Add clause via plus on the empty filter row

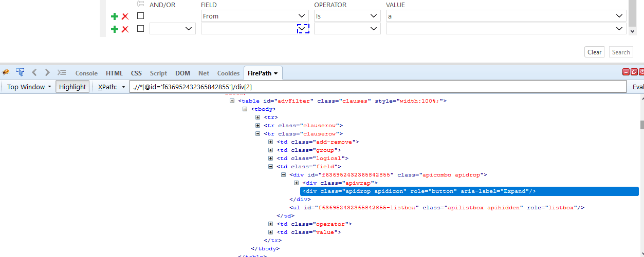pyautogui.click(x=115, y=29)
